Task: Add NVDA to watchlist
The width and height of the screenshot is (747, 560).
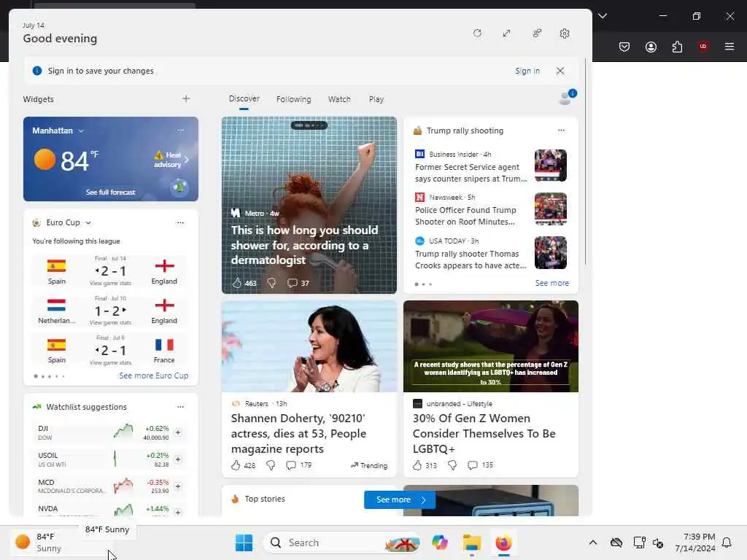Action: pyautogui.click(x=178, y=513)
